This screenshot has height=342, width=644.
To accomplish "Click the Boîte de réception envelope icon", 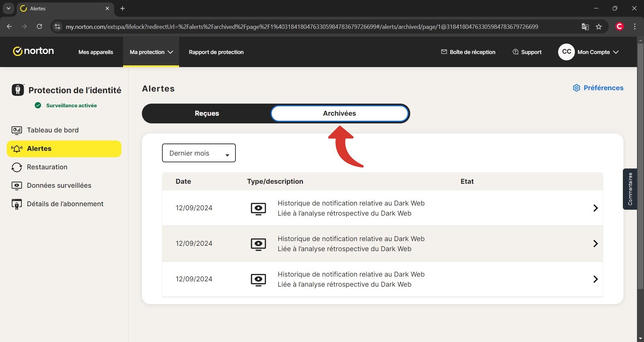I will 444,52.
